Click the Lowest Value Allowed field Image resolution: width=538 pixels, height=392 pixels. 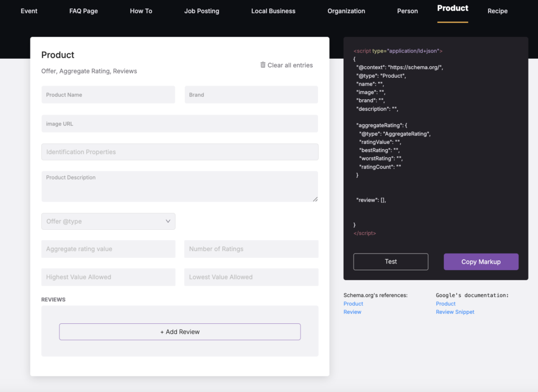click(x=251, y=277)
